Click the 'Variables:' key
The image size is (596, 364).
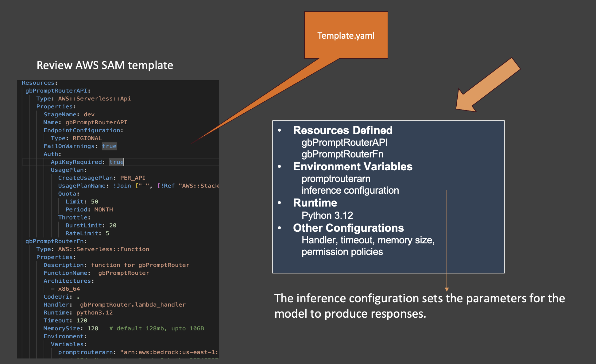[x=69, y=344]
